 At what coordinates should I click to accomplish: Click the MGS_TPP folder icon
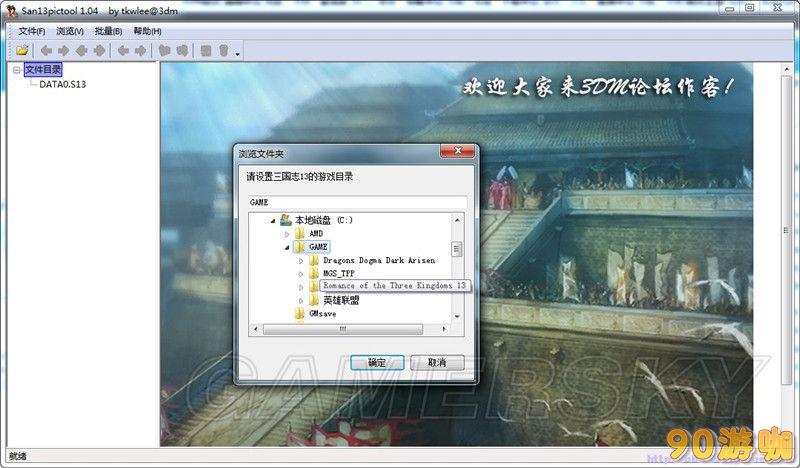point(314,274)
